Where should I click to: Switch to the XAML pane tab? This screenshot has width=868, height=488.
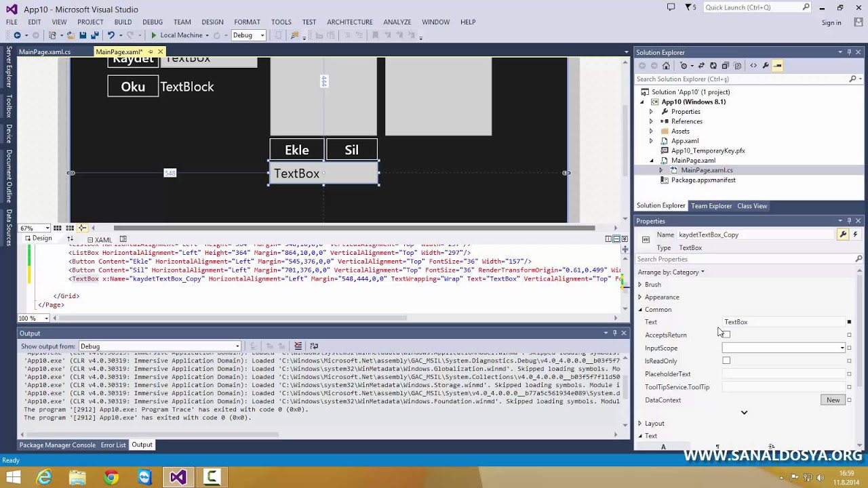99,239
